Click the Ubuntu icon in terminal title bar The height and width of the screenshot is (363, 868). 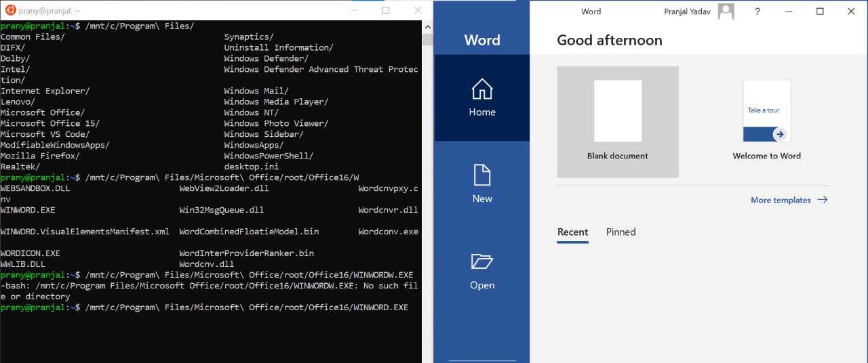pyautogui.click(x=10, y=10)
